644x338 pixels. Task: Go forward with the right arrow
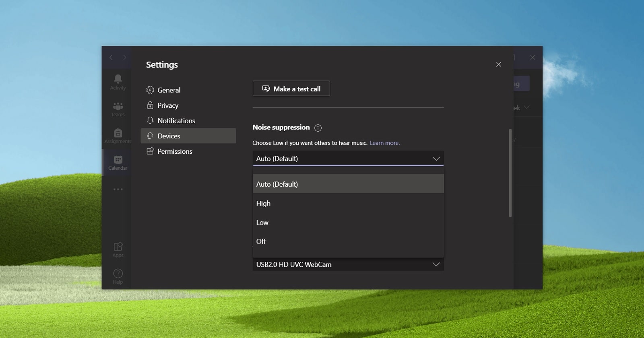point(125,58)
